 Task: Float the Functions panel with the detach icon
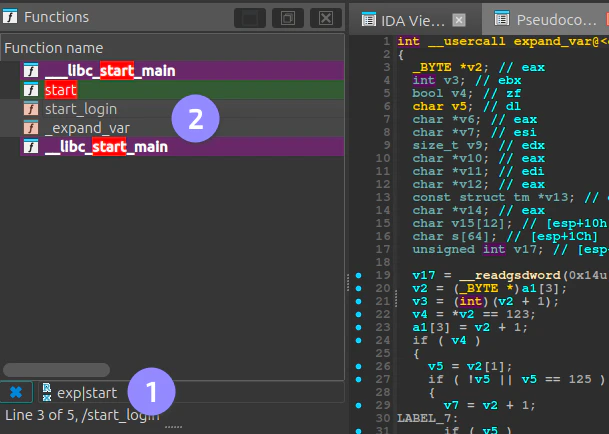tap(286, 18)
